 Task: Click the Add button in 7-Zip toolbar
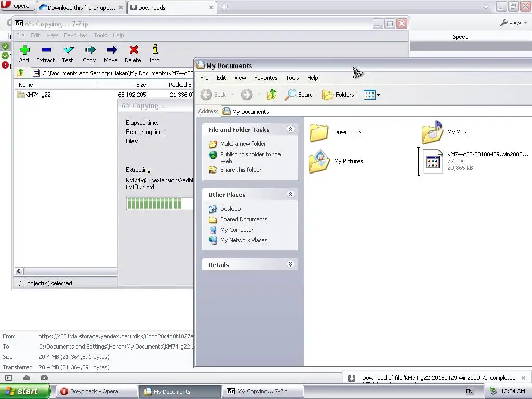[x=24, y=54]
